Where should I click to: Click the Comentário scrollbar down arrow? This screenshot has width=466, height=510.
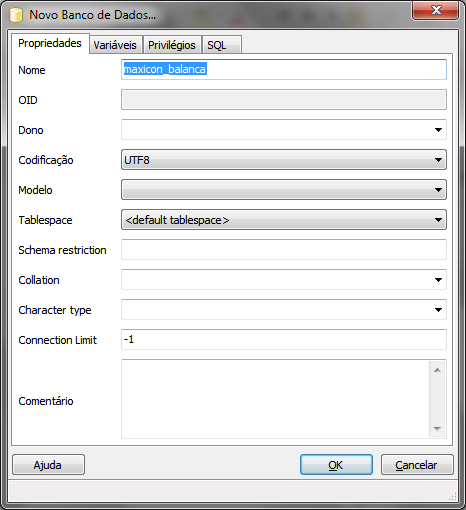[437, 429]
